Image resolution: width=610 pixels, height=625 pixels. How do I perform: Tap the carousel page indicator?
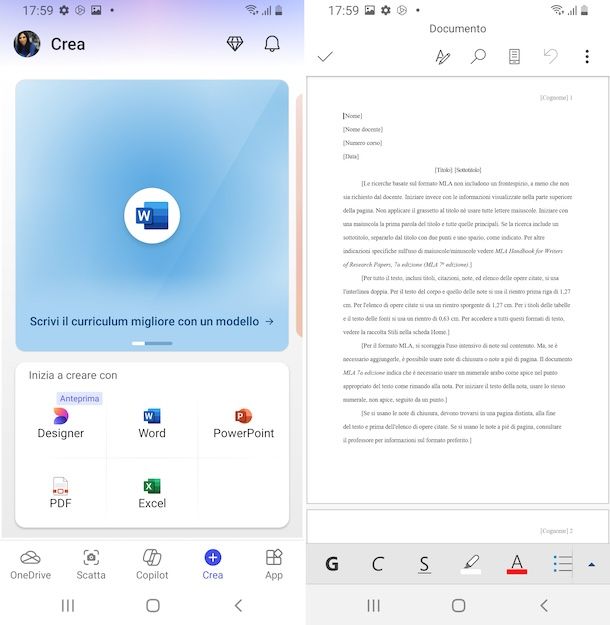click(x=152, y=343)
